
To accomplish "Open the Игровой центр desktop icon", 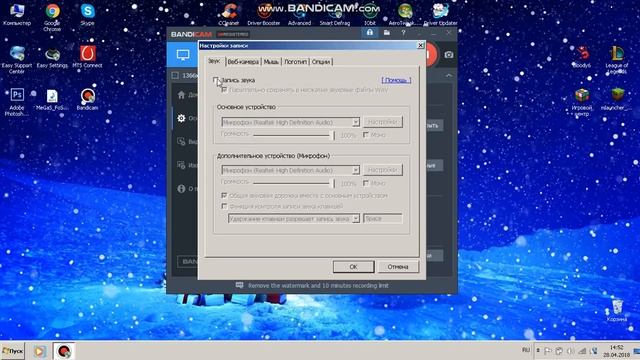I will (582, 102).
